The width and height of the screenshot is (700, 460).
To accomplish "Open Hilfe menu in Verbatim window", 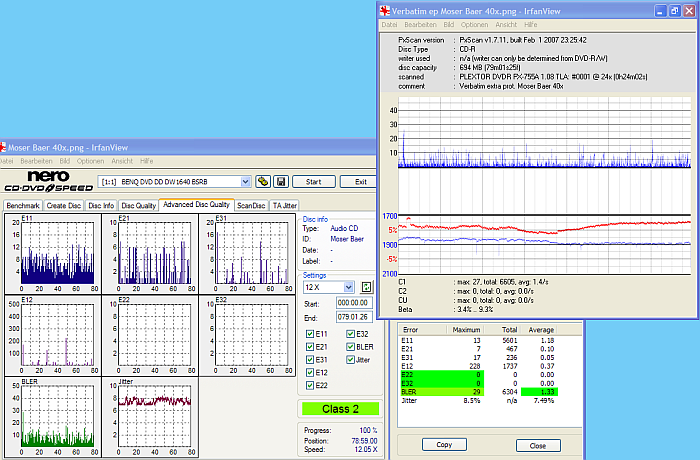I will coord(531,25).
